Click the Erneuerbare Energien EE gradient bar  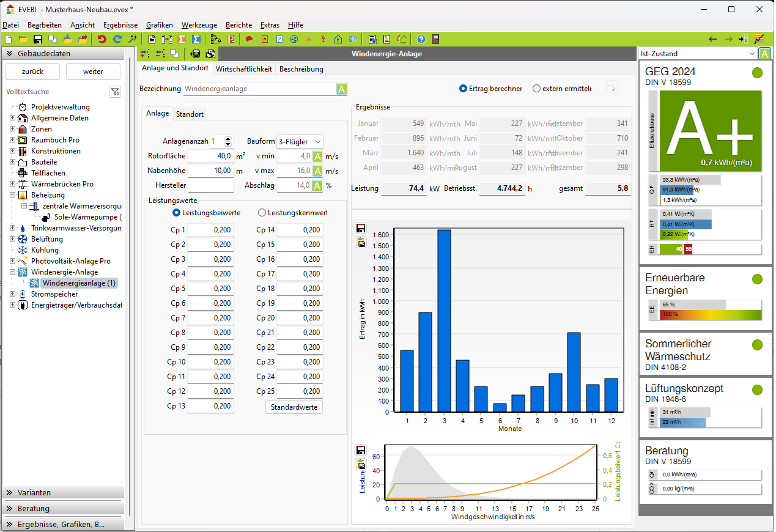click(x=711, y=314)
